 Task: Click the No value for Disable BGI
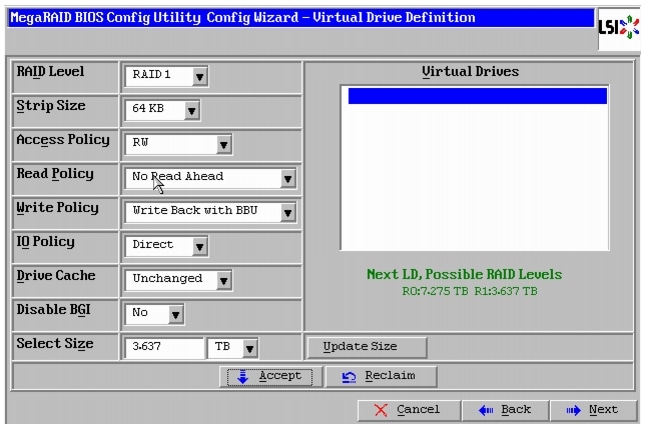click(x=140, y=312)
